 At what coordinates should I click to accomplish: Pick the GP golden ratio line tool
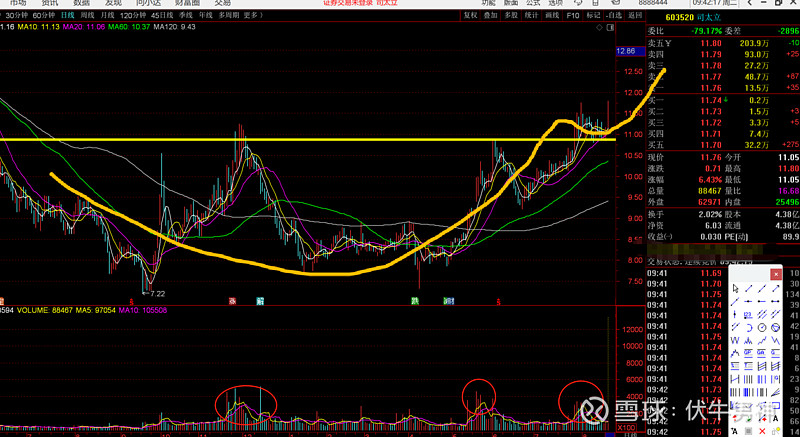(748, 353)
